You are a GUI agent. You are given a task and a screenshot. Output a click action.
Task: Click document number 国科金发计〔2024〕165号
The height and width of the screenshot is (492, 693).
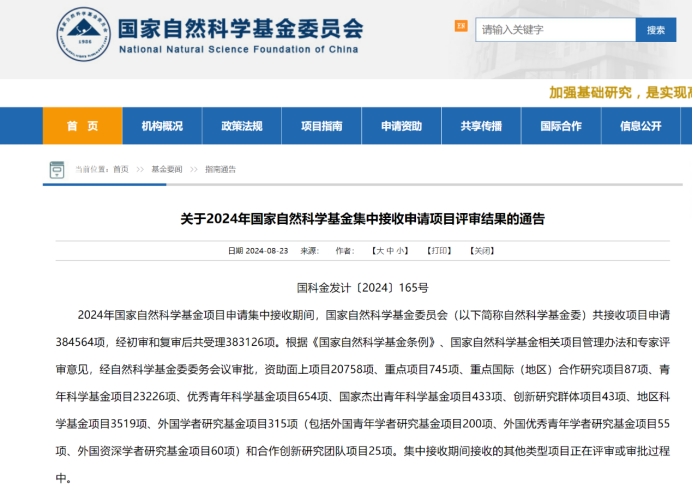pyautogui.click(x=362, y=288)
